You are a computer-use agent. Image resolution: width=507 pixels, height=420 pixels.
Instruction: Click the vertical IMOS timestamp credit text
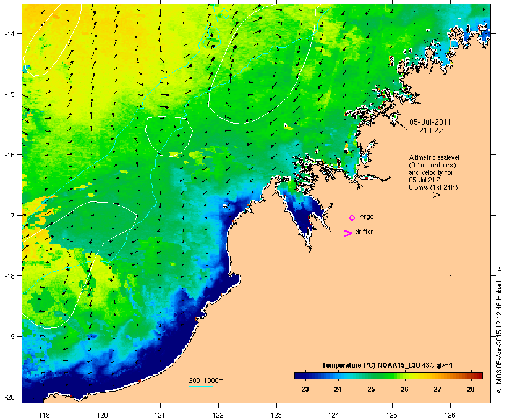point(499,330)
